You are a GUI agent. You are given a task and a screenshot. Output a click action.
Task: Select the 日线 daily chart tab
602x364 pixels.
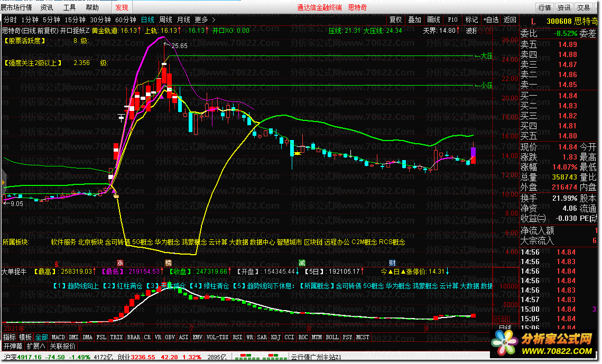(x=147, y=20)
